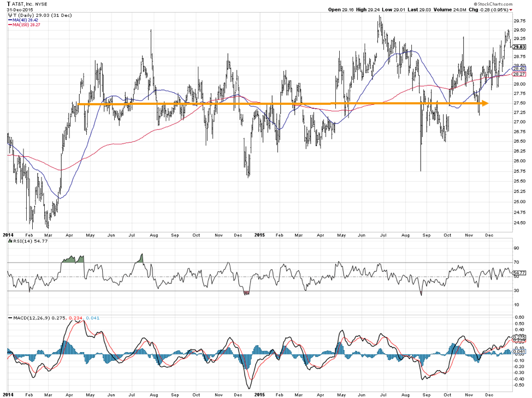Click the red-outlined 28.27 flag on the price axis
Image resolution: width=532 pixels, height=398 pixels.
(x=519, y=74)
